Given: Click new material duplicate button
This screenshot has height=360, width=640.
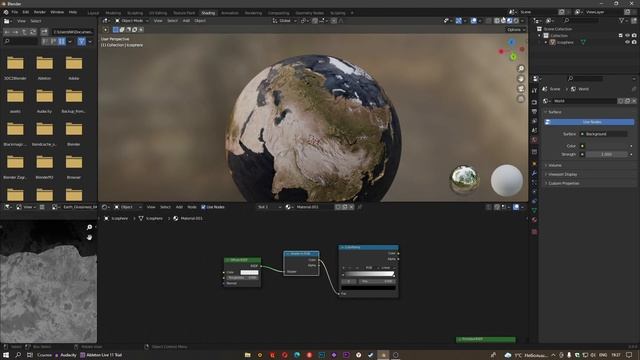Looking at the screenshot, I should point(344,207).
